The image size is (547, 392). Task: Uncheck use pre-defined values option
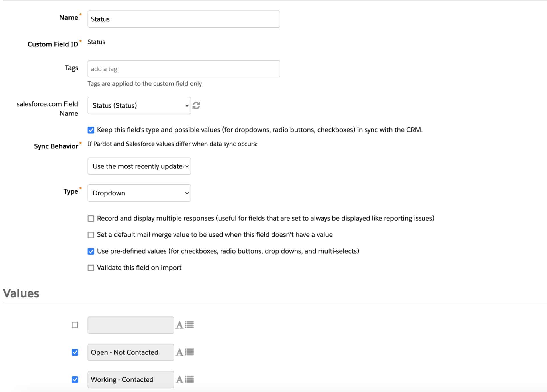[91, 251]
